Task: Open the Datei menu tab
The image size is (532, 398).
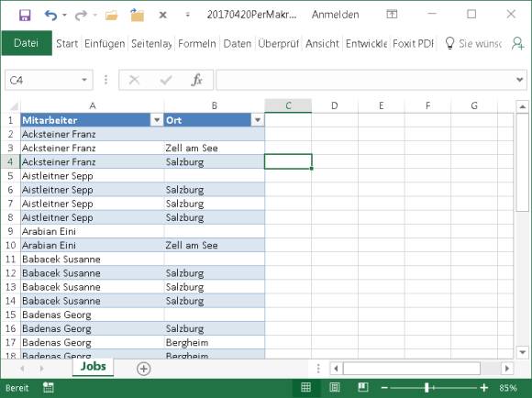Action: pos(27,43)
